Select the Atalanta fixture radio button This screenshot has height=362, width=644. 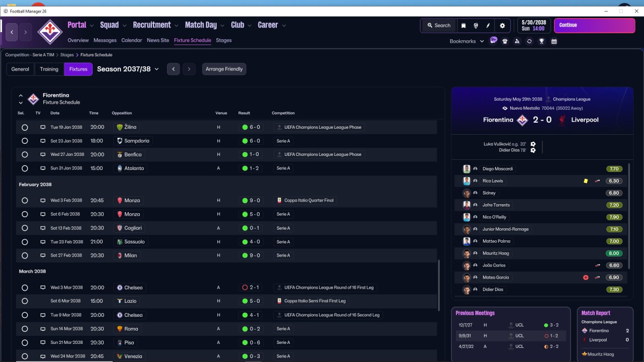pyautogui.click(x=25, y=168)
